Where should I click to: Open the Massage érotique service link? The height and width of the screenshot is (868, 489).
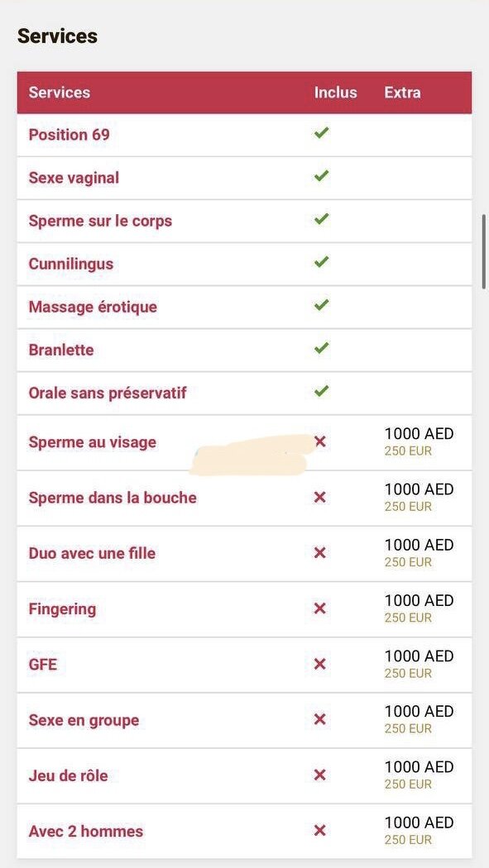click(93, 307)
